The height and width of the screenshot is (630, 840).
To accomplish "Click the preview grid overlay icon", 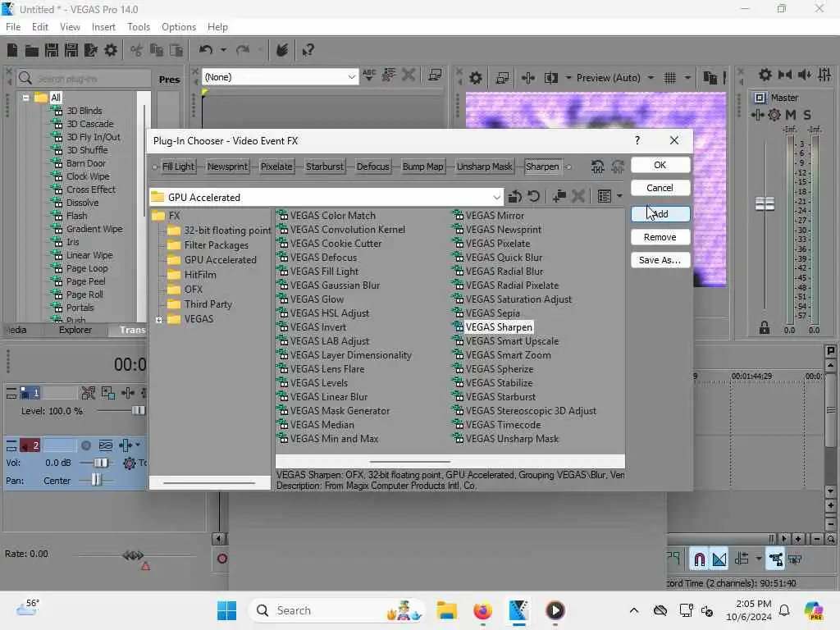I will pos(670,78).
